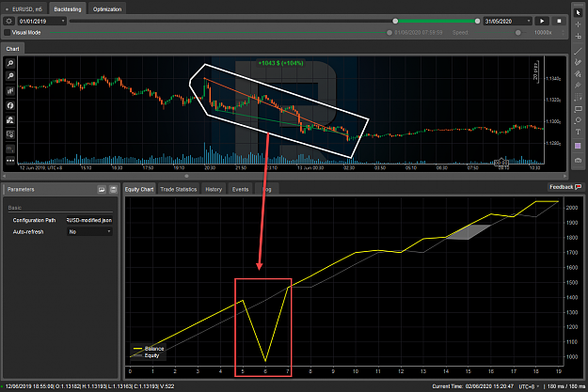Click the Balance legend entry

[x=149, y=349]
